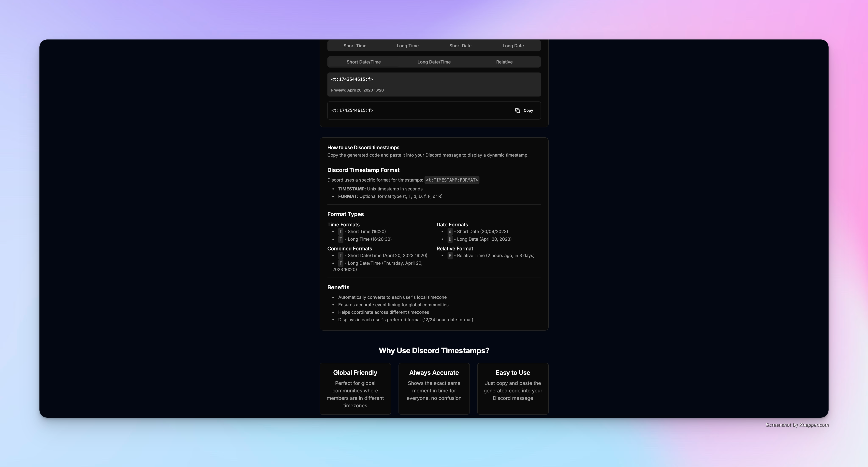Click the FORMAT optional format type bullet
This screenshot has width=868, height=467.
[x=390, y=196]
